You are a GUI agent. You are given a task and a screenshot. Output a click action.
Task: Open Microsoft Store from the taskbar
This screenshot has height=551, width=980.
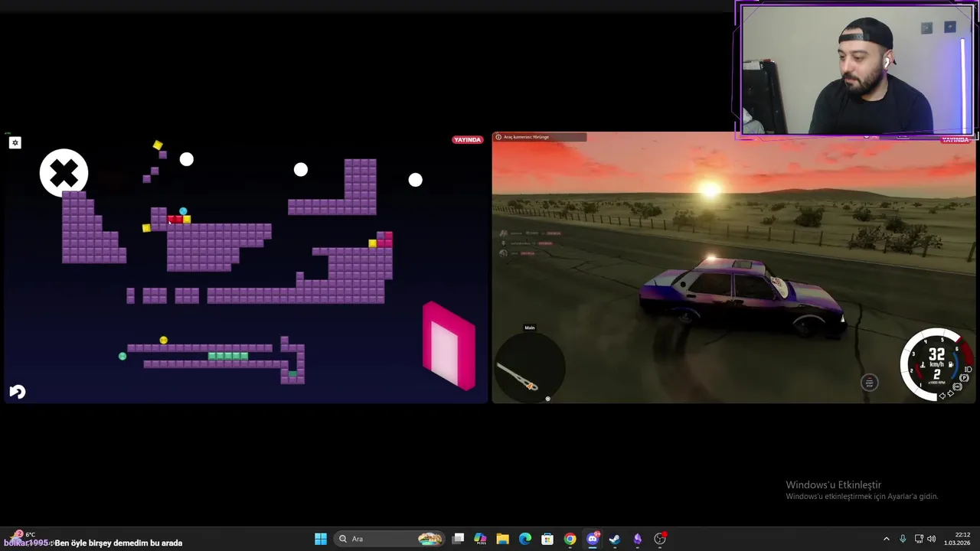pyautogui.click(x=547, y=539)
